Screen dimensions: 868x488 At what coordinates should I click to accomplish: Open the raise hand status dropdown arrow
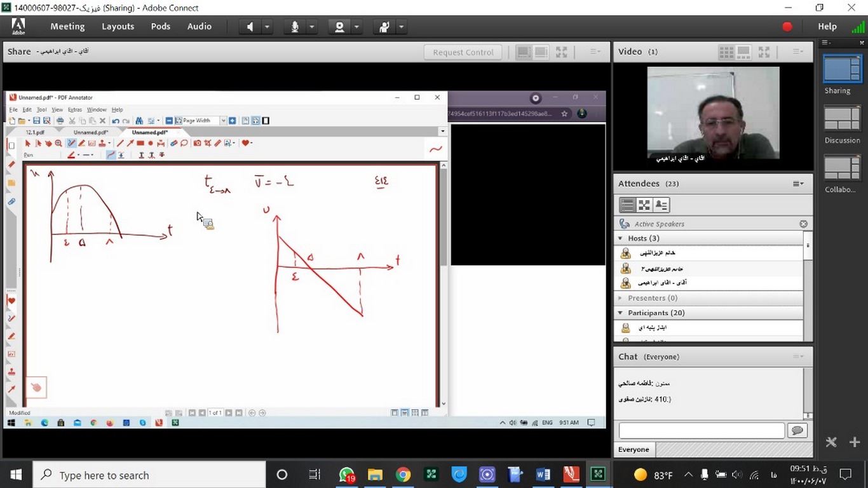(401, 27)
